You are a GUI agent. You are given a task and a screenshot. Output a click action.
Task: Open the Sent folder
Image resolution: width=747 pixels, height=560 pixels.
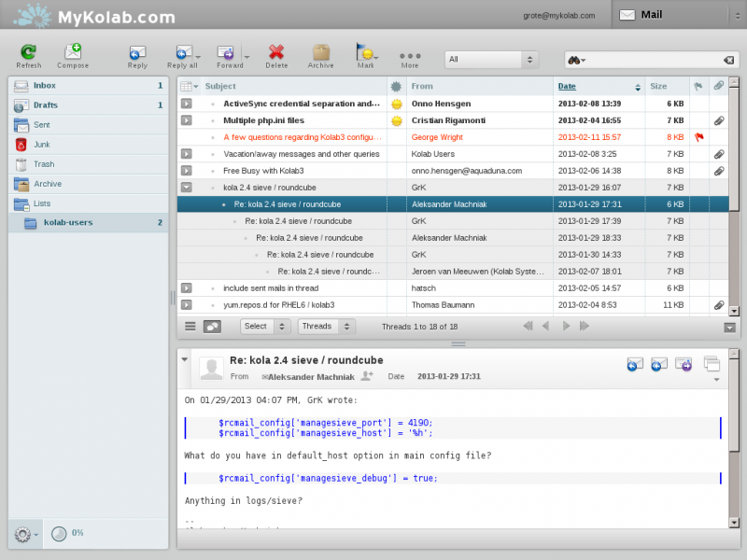tap(89, 125)
